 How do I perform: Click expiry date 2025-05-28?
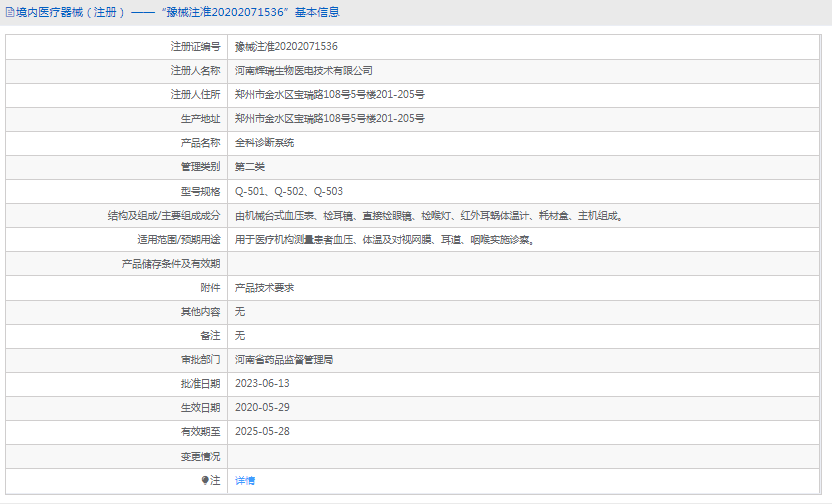[x=262, y=431]
